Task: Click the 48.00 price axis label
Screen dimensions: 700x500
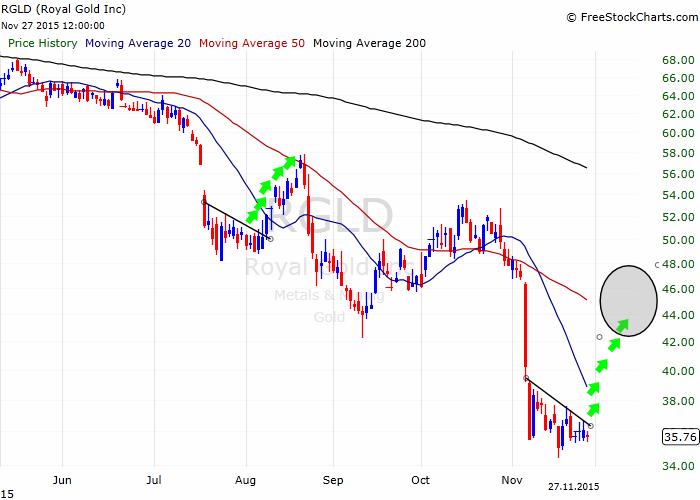Action: tap(679, 264)
